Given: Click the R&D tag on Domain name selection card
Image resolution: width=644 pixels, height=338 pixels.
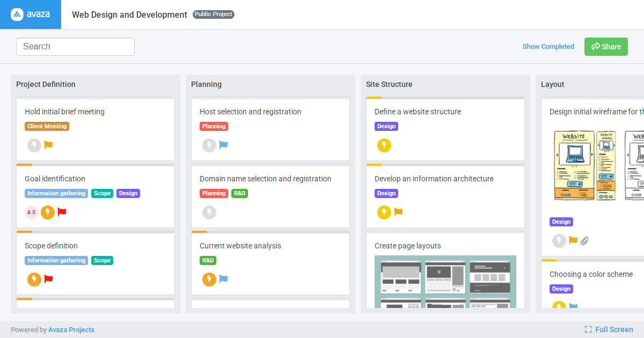Looking at the screenshot, I should click(239, 194).
